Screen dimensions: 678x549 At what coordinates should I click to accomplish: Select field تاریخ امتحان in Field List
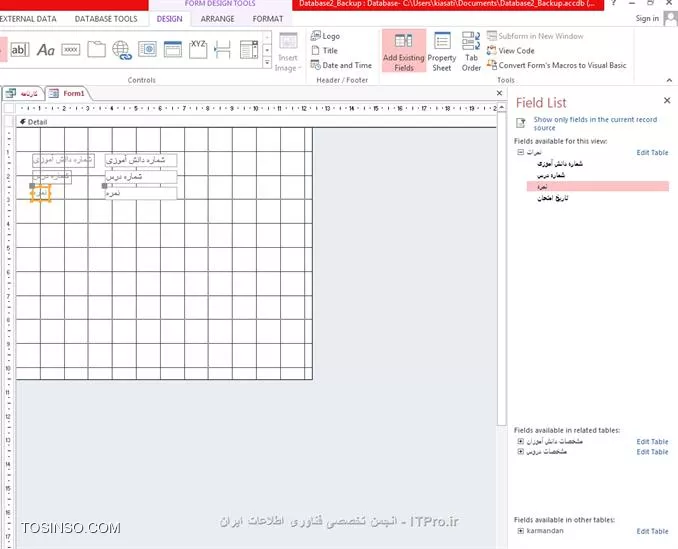[553, 198]
